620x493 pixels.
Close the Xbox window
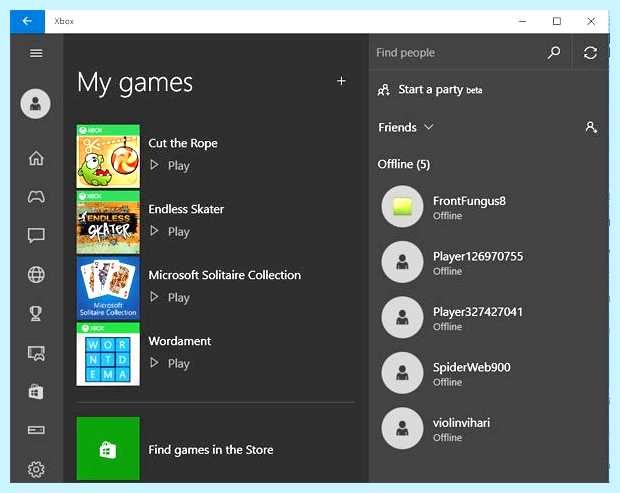(x=591, y=21)
